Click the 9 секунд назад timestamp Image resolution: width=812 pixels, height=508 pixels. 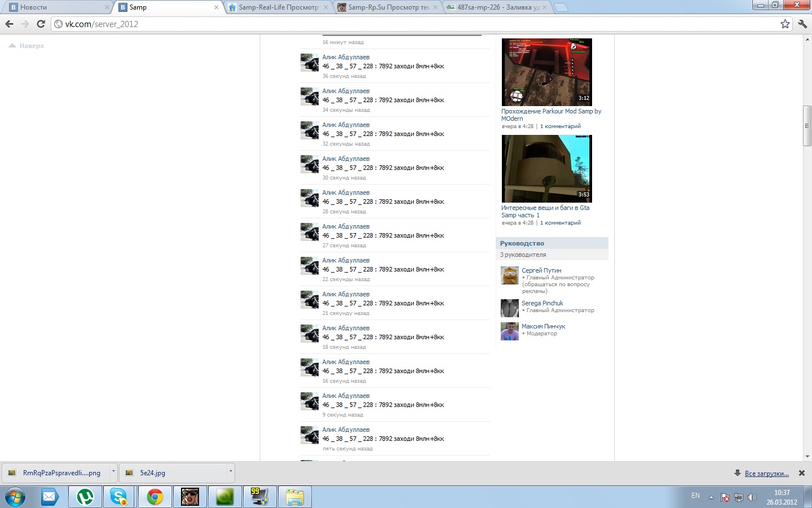[343, 415]
